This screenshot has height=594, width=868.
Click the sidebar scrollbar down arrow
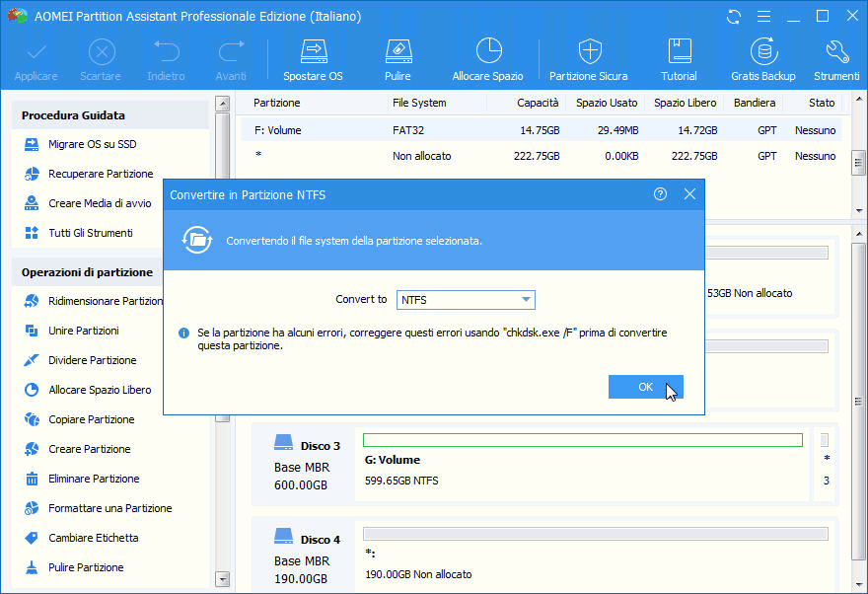[x=223, y=579]
